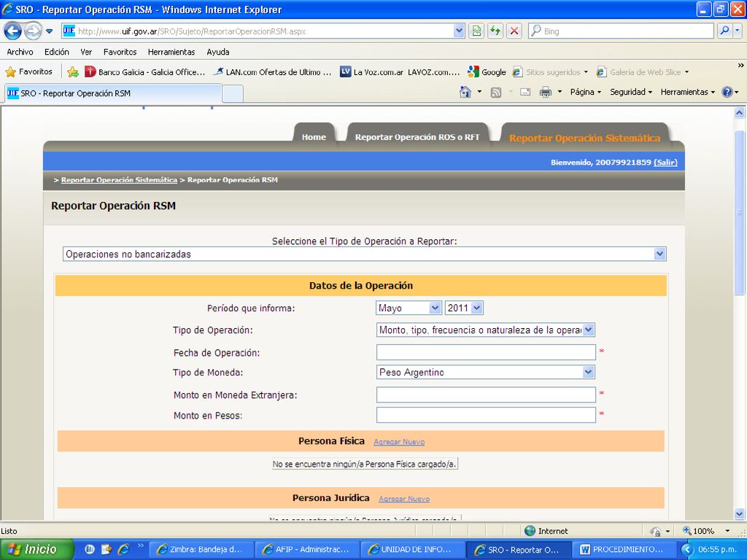Switch to AFIP - Administrac taskbar window

pos(306,549)
